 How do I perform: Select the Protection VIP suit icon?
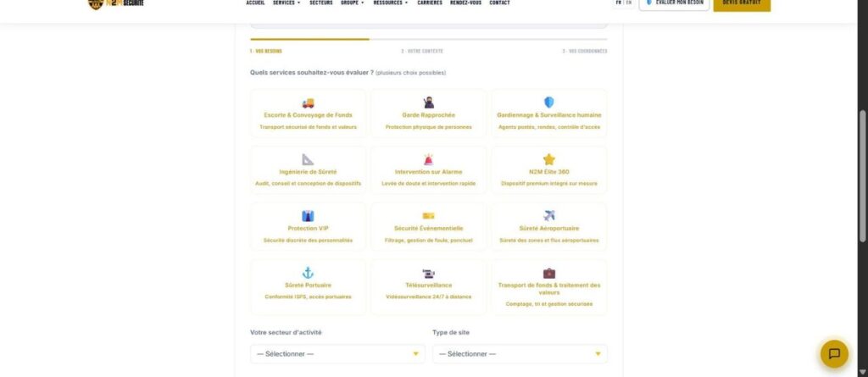pos(308,216)
